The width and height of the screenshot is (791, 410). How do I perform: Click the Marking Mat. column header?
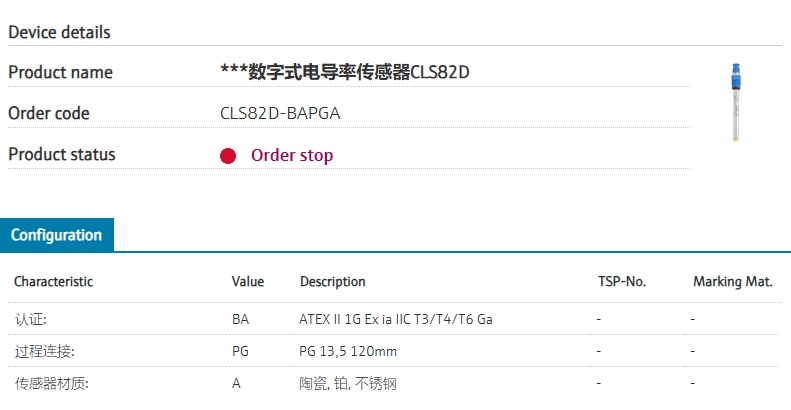click(733, 282)
